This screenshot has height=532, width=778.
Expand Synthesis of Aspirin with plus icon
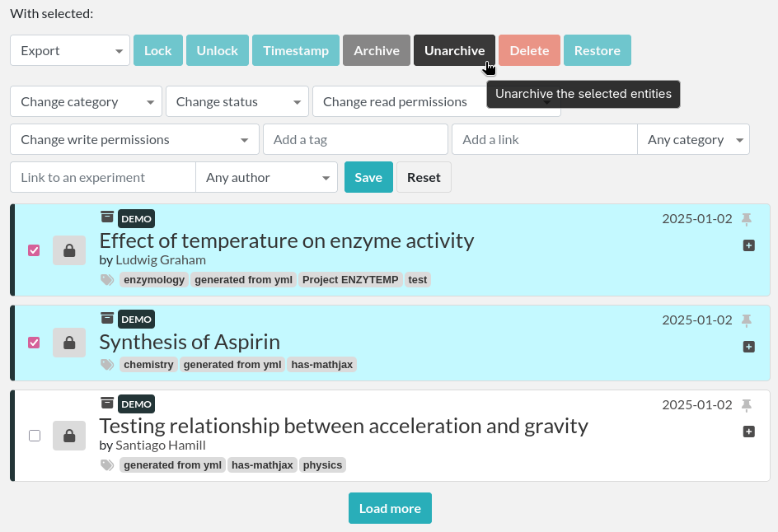click(748, 347)
